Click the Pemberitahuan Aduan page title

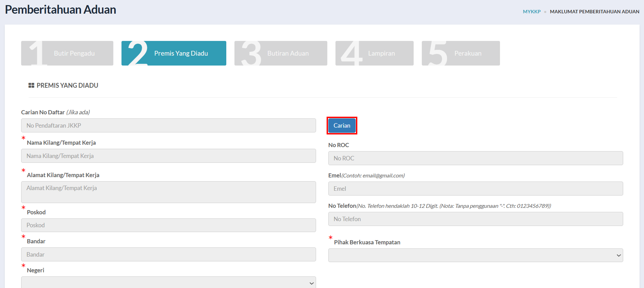pyautogui.click(x=60, y=10)
